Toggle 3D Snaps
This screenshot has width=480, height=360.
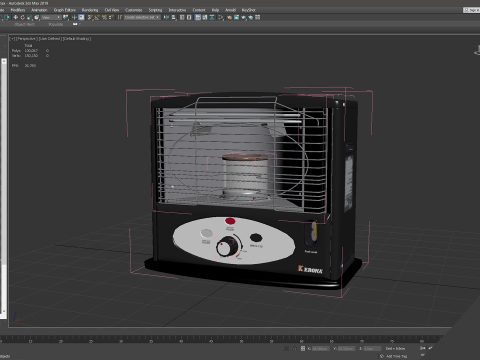click(90, 17)
